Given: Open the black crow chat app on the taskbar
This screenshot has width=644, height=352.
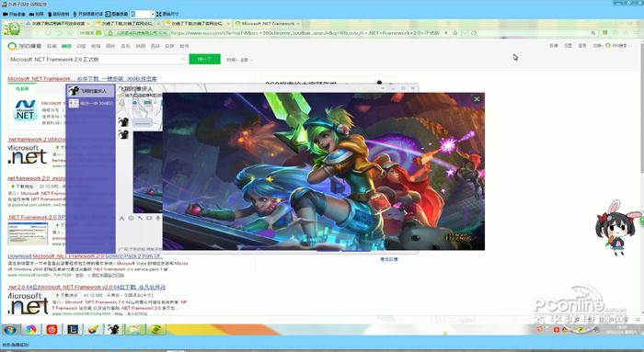Looking at the screenshot, I should (114, 329).
